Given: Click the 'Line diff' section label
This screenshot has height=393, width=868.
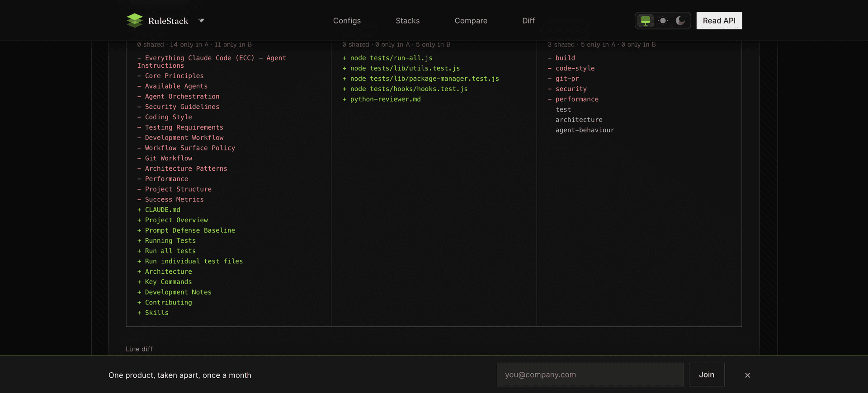Looking at the screenshot, I should (139, 349).
